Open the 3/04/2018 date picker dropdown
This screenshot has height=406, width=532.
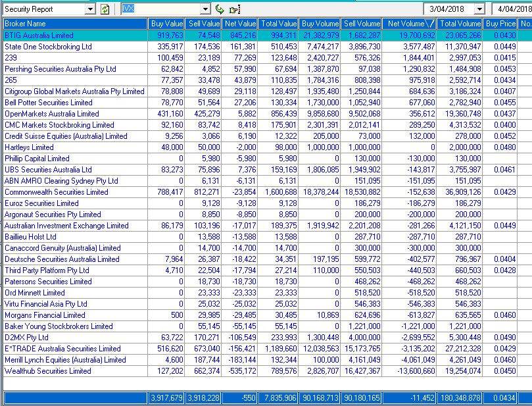pyautogui.click(x=479, y=9)
